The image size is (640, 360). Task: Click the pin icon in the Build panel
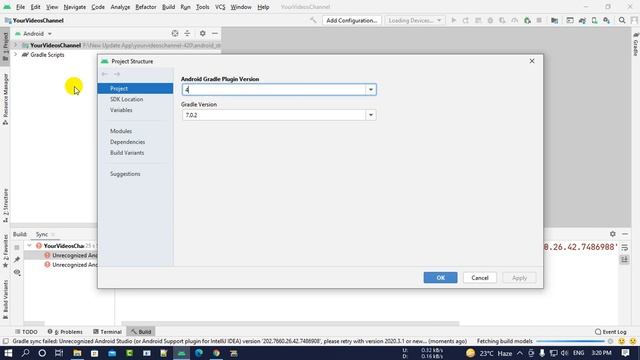point(17,260)
